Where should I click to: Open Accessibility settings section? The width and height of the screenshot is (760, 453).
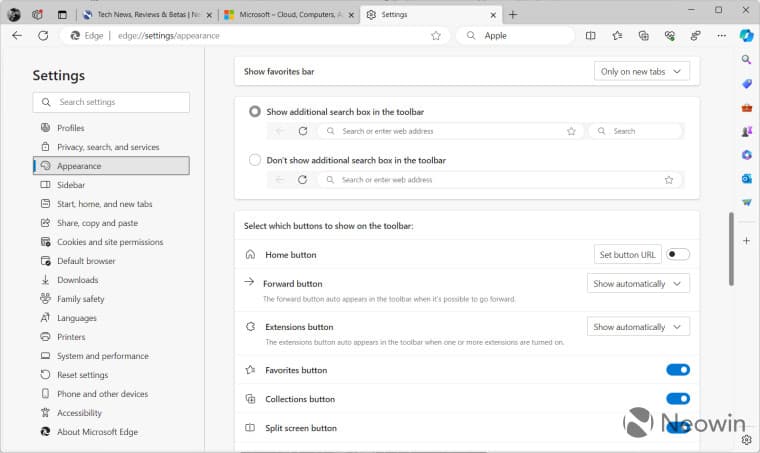pos(111,413)
